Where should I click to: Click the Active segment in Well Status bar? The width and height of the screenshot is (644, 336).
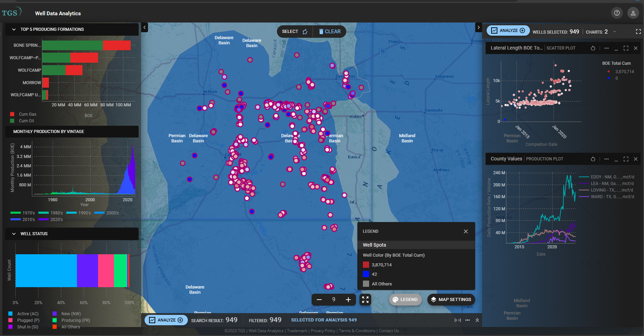click(46, 271)
